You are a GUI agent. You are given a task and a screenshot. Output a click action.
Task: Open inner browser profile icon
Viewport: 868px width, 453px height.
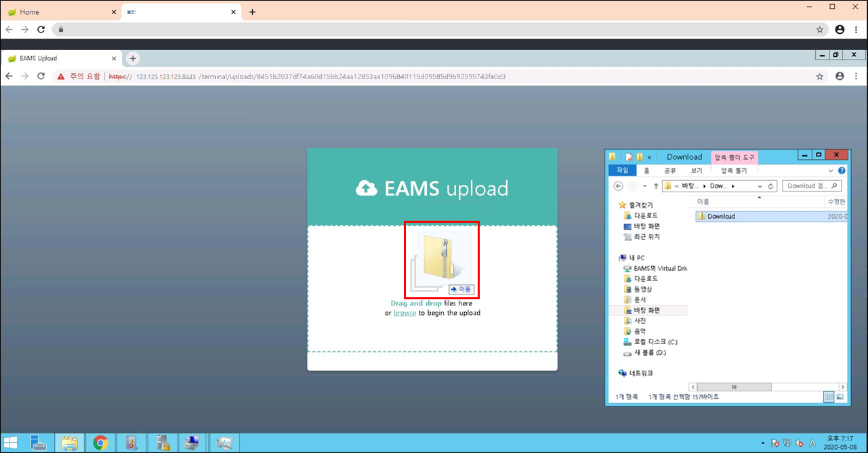[840, 77]
